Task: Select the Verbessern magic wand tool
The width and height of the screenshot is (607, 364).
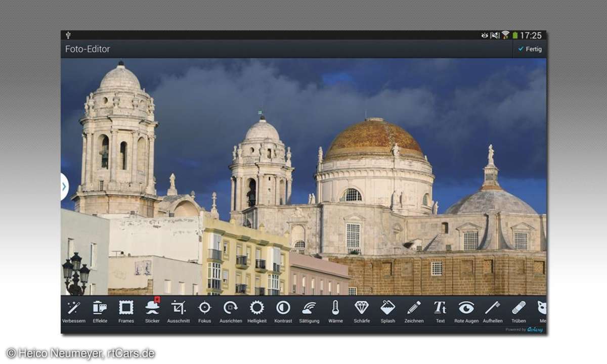Action: (x=74, y=311)
